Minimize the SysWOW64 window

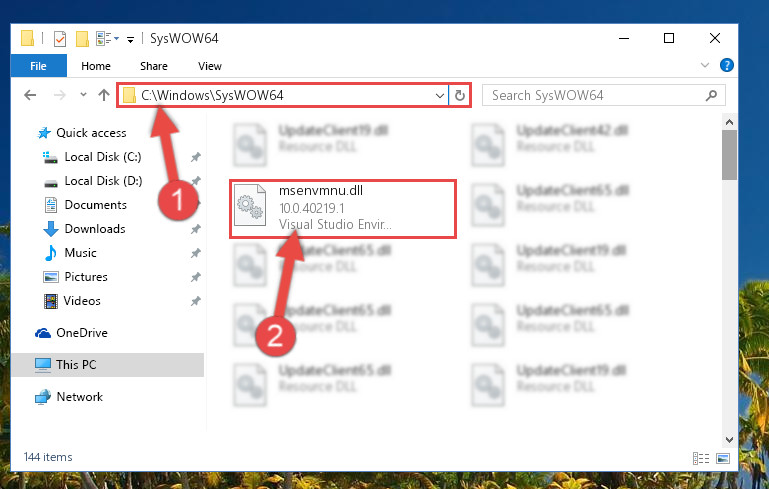[x=624, y=38]
